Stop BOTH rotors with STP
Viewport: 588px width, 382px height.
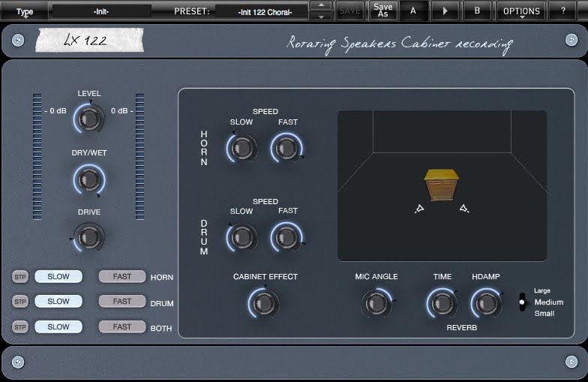20,327
